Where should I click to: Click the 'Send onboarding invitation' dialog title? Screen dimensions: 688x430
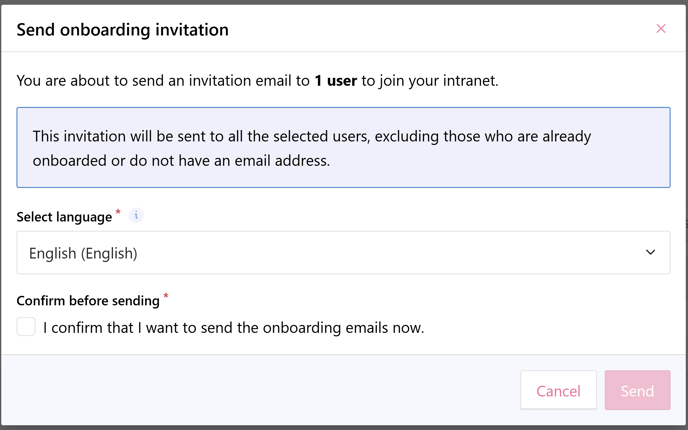pos(122,30)
